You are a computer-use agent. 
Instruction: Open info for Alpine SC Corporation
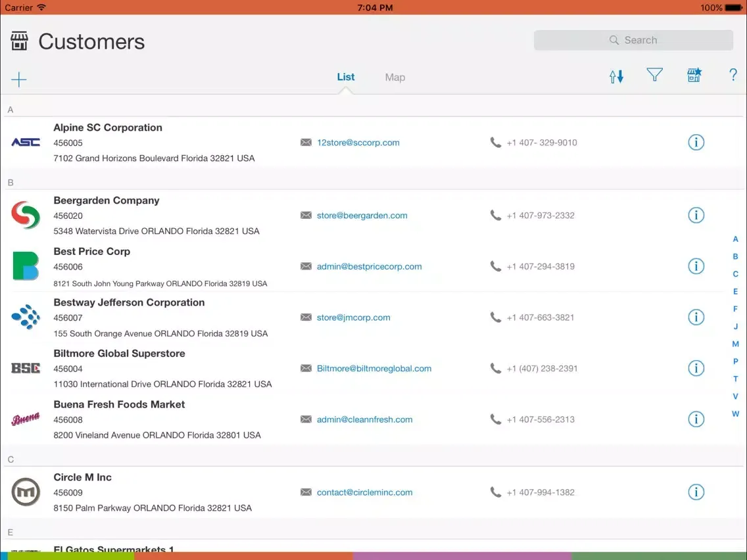[696, 142]
